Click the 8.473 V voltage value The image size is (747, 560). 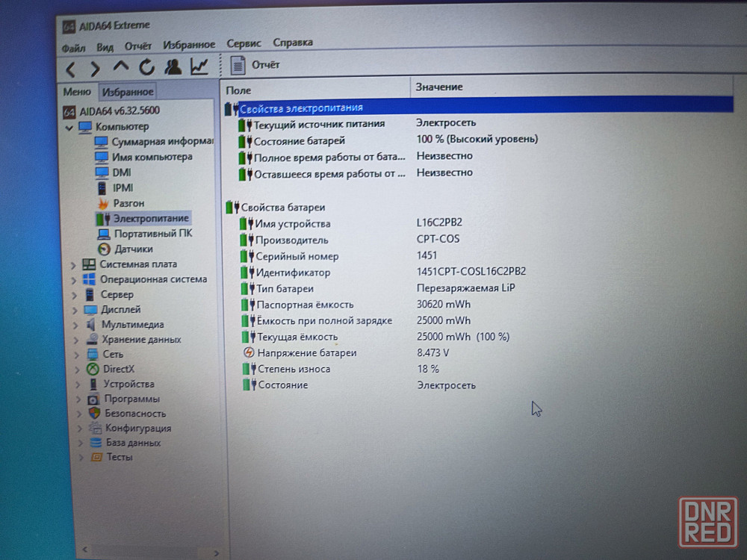point(433,353)
